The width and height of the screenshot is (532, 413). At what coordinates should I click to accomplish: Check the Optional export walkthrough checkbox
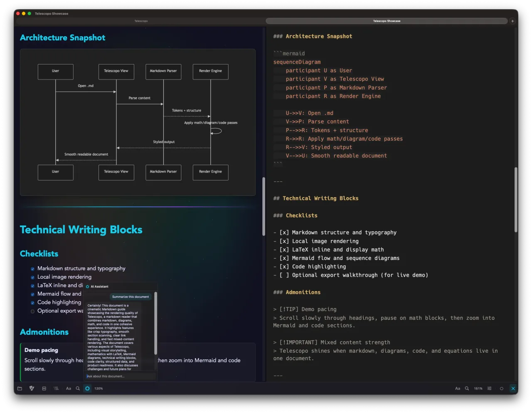(x=32, y=311)
